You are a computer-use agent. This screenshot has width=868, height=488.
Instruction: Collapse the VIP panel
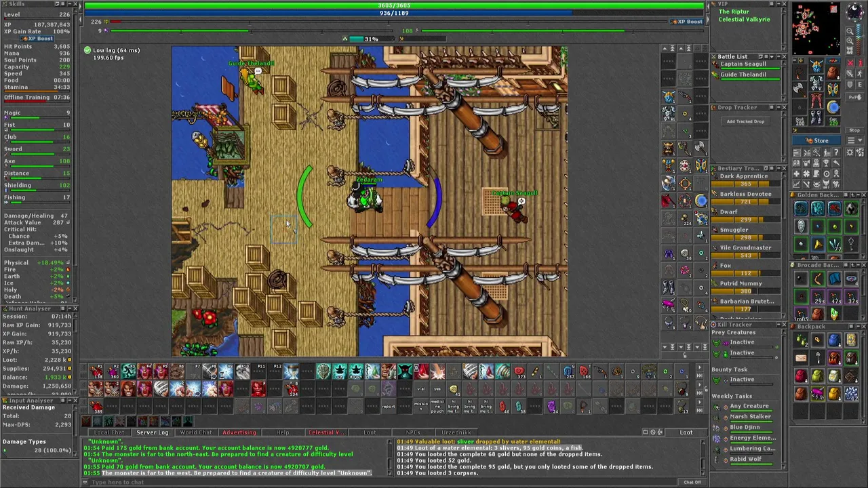click(x=778, y=3)
